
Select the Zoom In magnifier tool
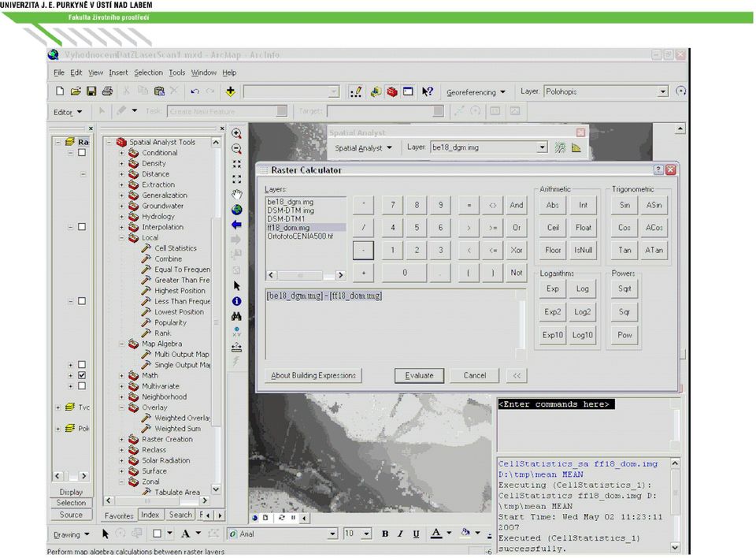click(237, 134)
